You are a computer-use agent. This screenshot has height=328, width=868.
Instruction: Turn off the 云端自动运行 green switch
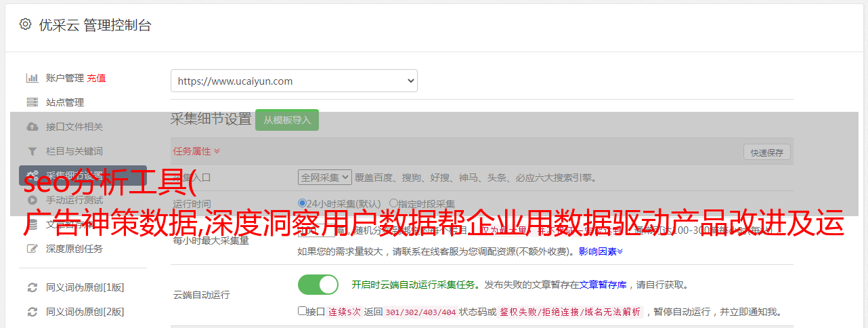318,285
